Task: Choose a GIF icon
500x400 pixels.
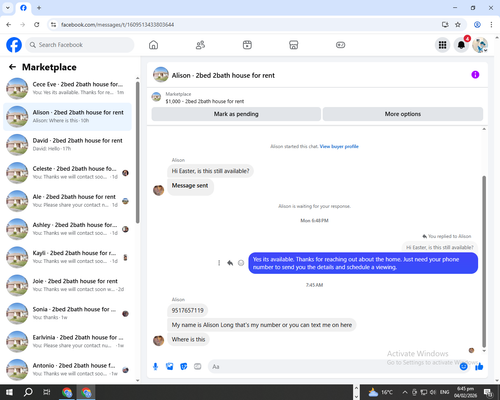Action: tap(198, 367)
